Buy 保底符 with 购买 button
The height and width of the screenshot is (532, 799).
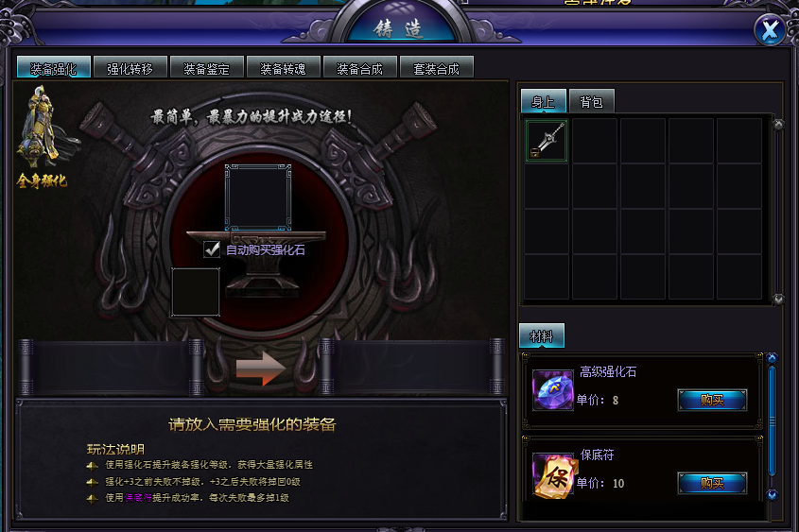[x=712, y=483]
